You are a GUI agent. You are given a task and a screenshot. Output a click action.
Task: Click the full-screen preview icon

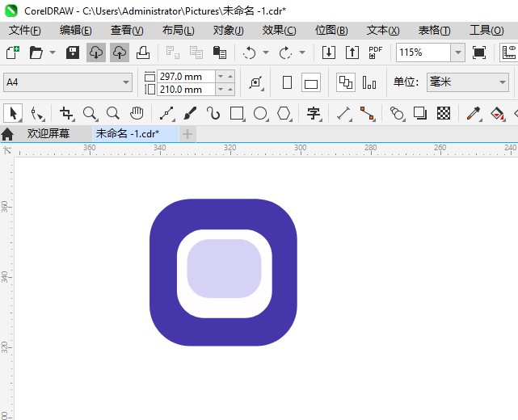[x=479, y=52]
